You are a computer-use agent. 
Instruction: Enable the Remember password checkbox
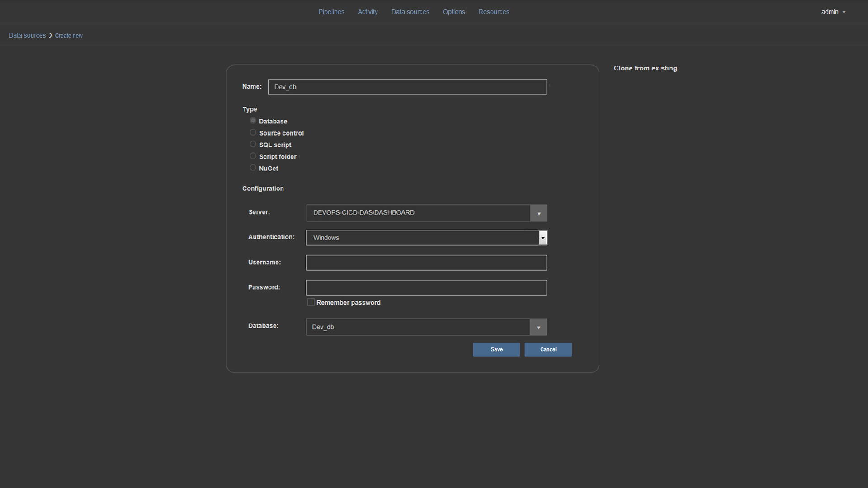tap(311, 302)
